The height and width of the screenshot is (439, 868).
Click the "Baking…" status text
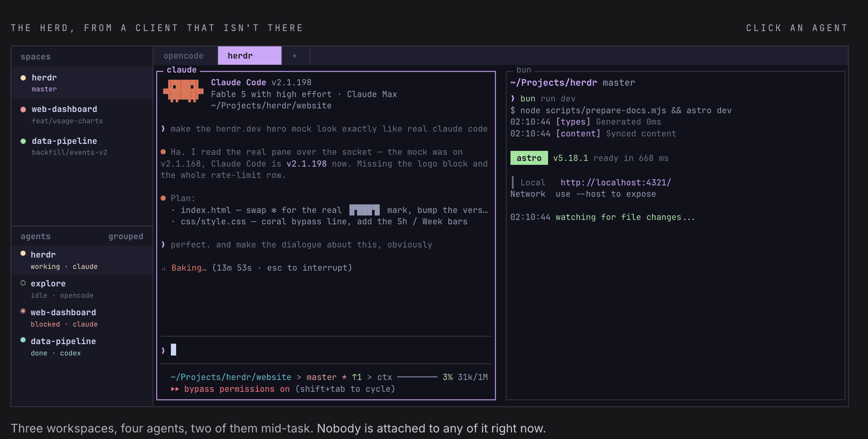point(189,268)
